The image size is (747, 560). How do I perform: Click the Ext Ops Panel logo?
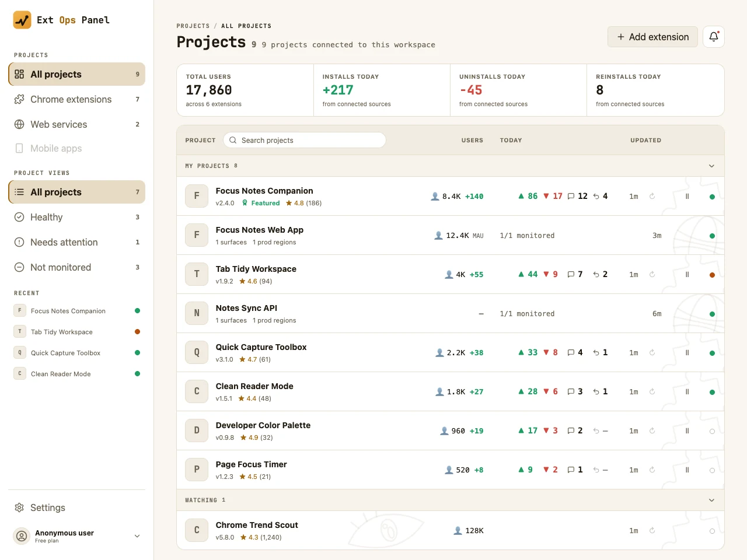click(22, 20)
